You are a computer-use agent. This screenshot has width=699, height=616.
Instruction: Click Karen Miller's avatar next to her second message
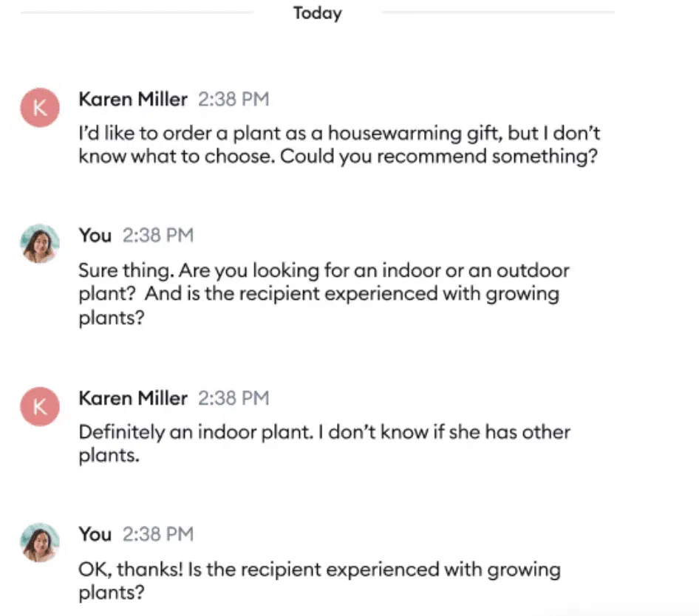(x=39, y=406)
